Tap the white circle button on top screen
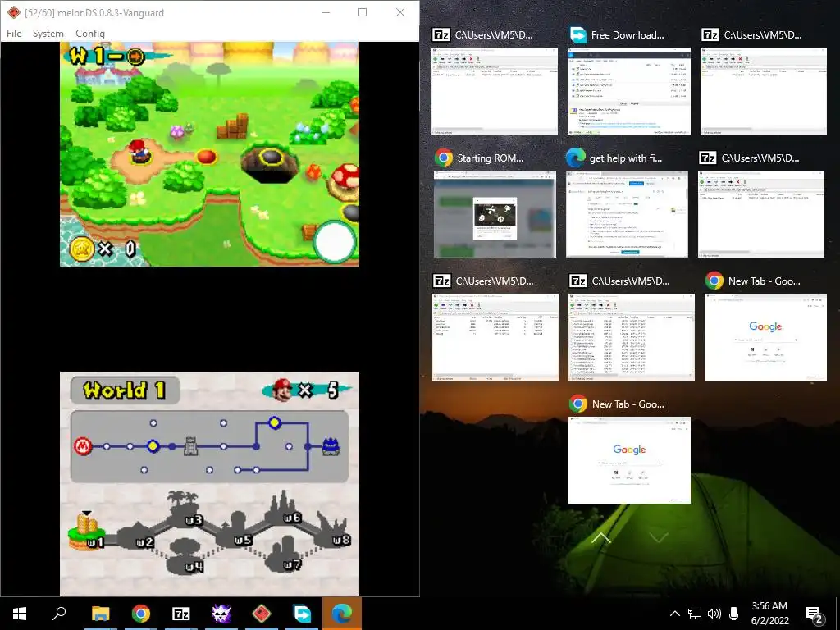Screen dimensions: 840x630 click(x=335, y=242)
